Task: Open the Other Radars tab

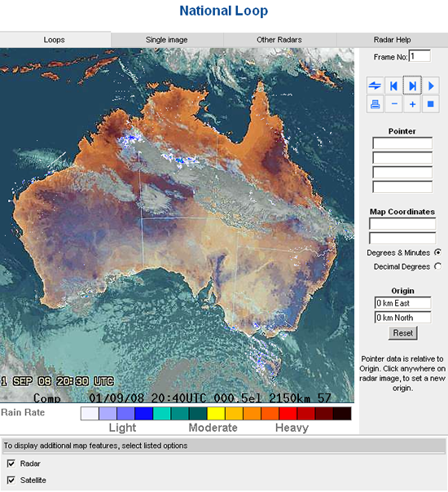Action: pyautogui.click(x=279, y=40)
